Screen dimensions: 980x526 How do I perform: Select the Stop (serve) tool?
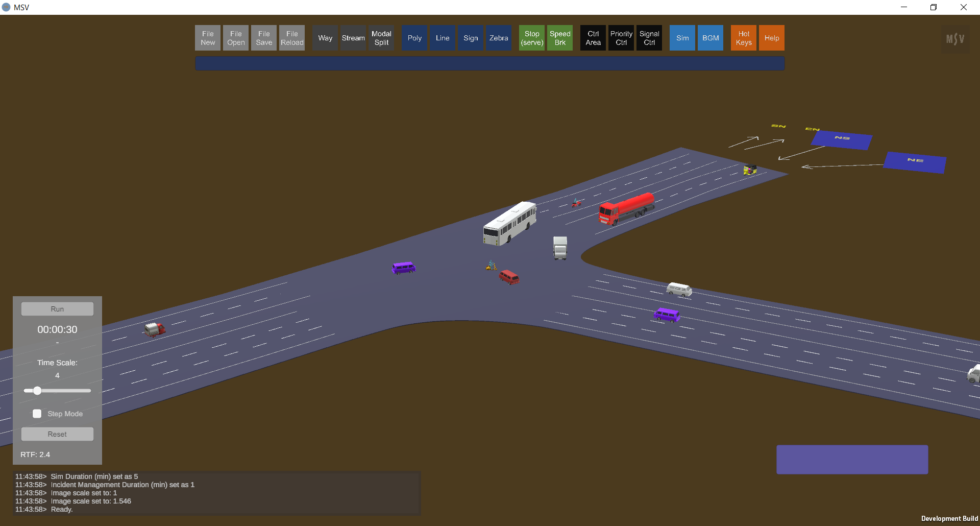pos(532,38)
